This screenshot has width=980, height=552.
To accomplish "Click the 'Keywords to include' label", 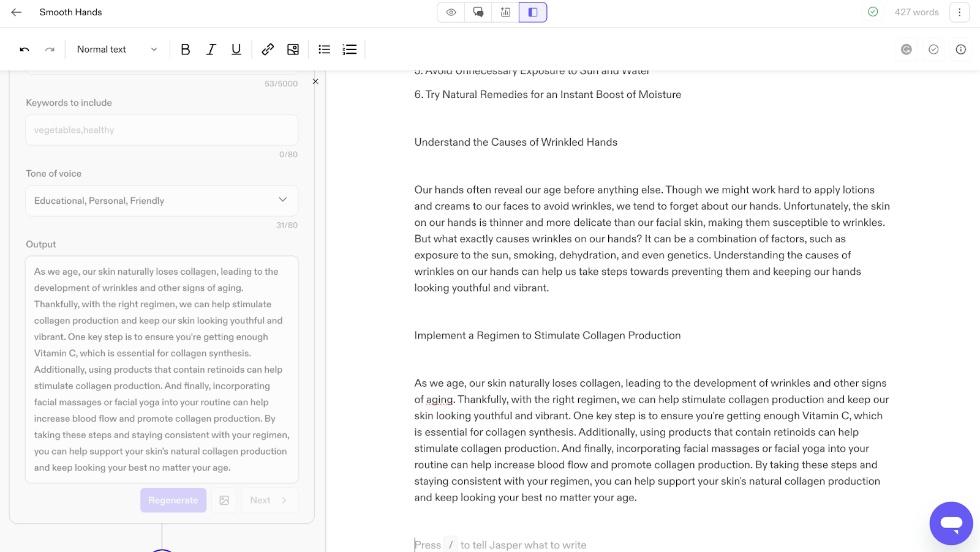I will click(x=69, y=103).
